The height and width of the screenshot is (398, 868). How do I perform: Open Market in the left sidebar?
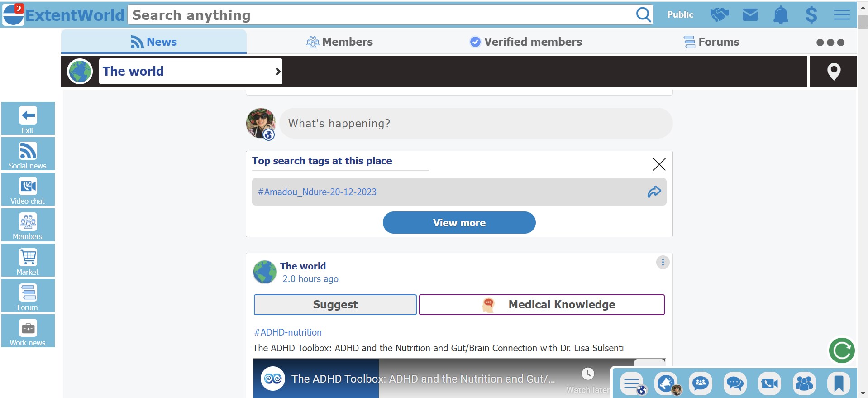28,261
